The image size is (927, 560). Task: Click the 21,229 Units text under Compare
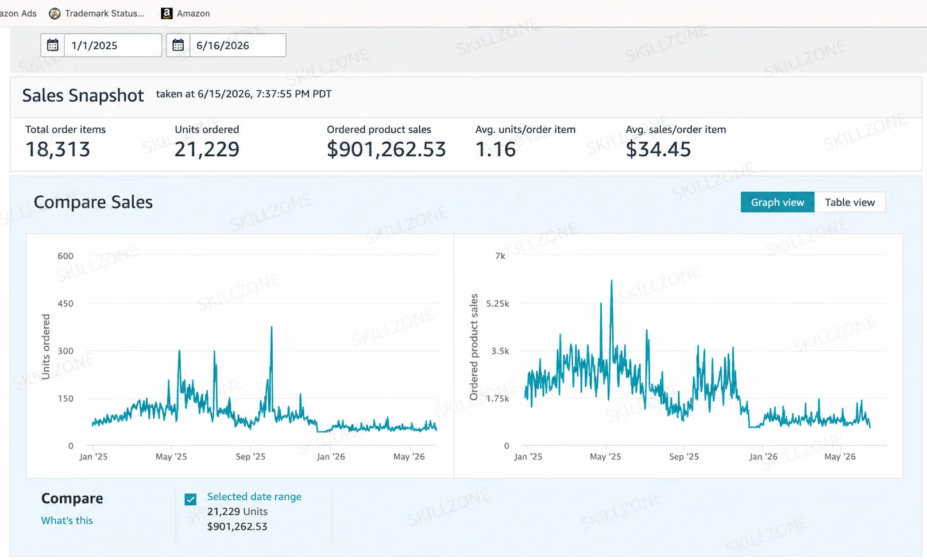point(237,511)
